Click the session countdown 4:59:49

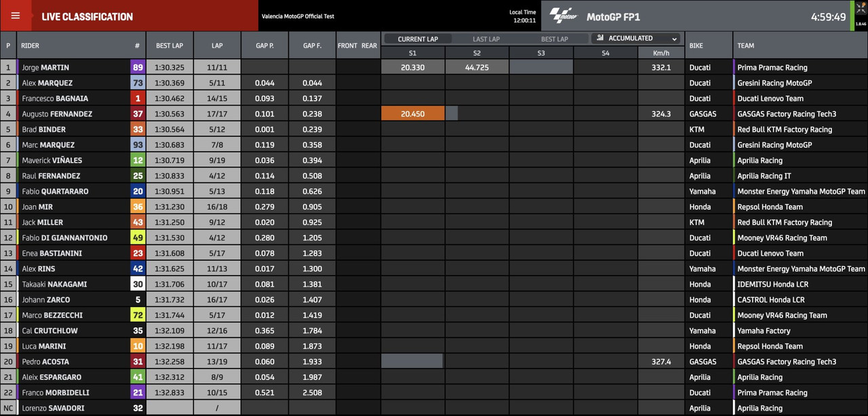pos(829,17)
